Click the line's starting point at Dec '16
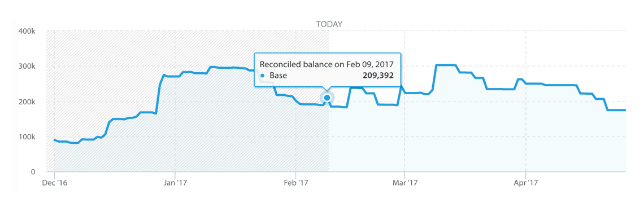The height and width of the screenshot is (203, 644). point(55,140)
